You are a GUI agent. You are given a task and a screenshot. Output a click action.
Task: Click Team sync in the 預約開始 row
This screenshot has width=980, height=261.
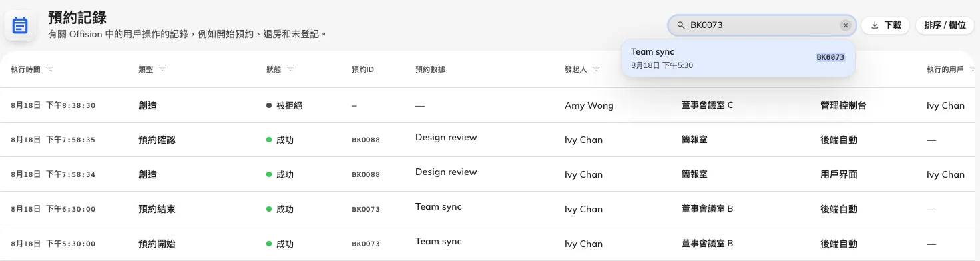click(439, 241)
